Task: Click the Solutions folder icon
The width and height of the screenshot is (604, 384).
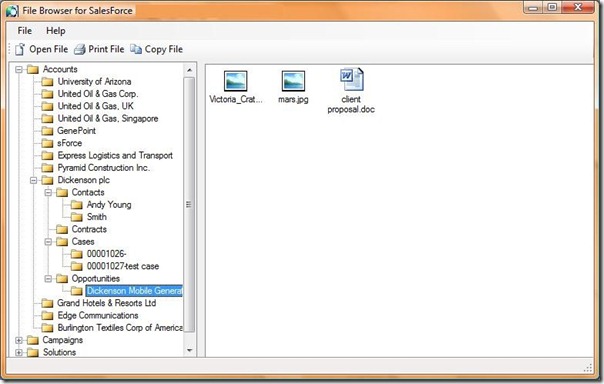Action: pos(33,352)
